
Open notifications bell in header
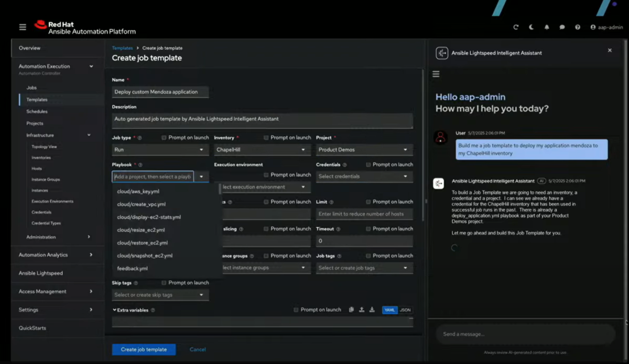(x=547, y=27)
